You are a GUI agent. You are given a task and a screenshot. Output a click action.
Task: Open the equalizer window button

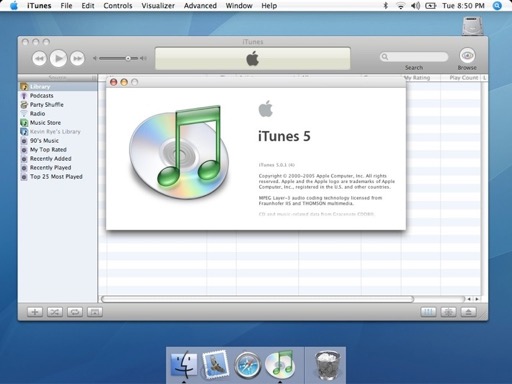coord(428,312)
